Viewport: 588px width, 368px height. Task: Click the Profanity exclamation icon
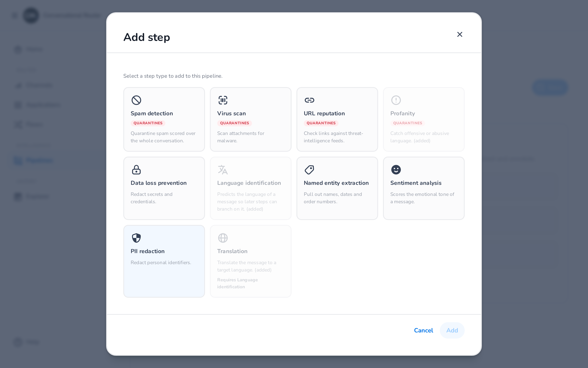coord(396,100)
